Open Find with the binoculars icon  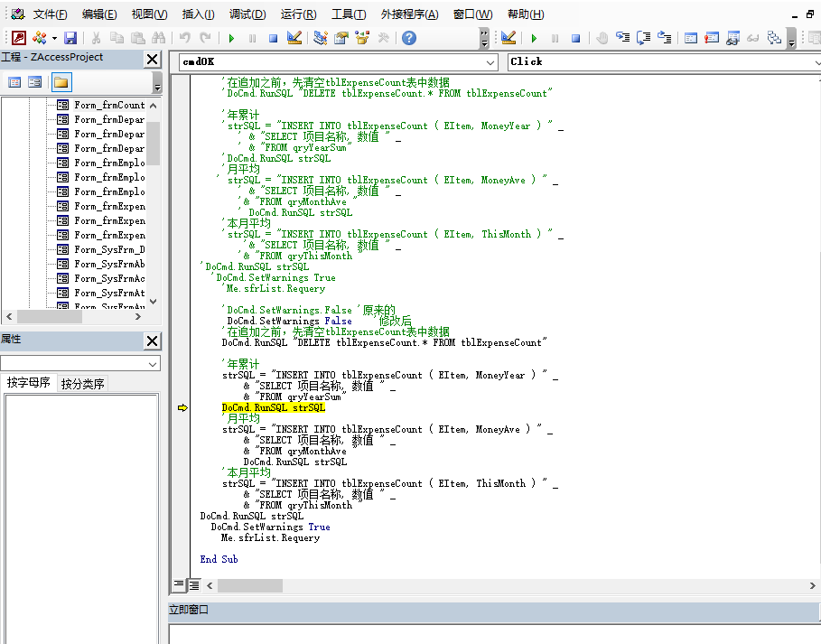tap(159, 38)
